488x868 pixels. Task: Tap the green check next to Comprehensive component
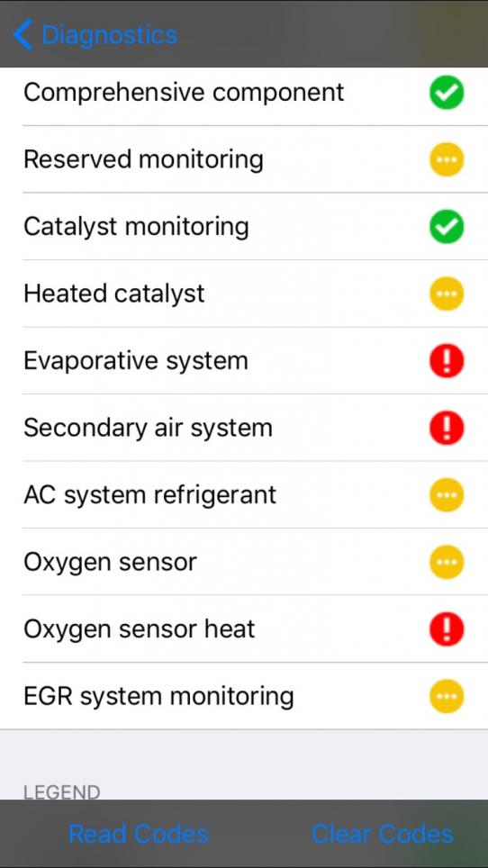click(x=447, y=93)
